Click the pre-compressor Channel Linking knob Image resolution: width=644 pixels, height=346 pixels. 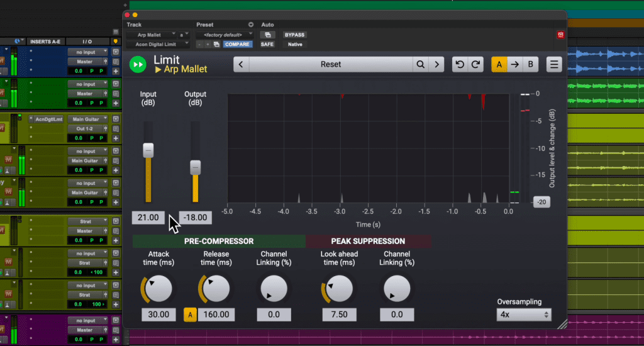click(274, 289)
